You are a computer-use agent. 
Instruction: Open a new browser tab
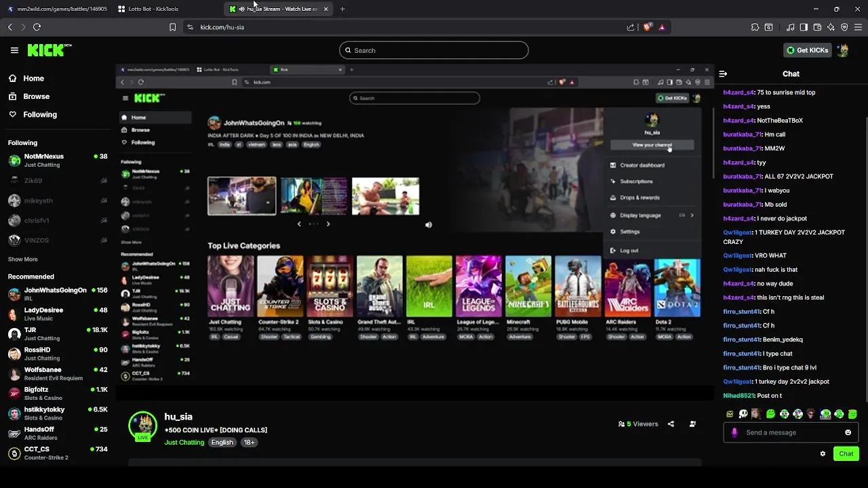coord(342,9)
